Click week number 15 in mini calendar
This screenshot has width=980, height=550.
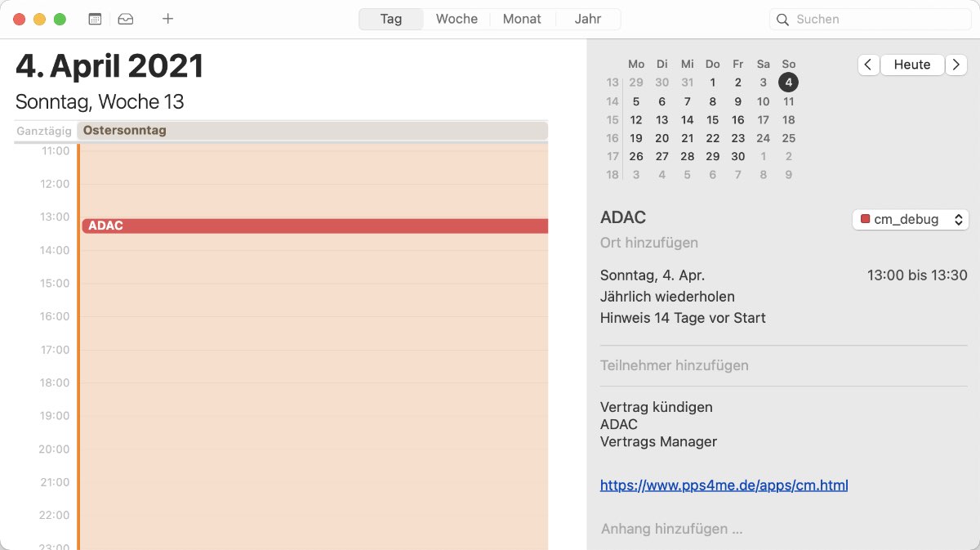tap(612, 120)
